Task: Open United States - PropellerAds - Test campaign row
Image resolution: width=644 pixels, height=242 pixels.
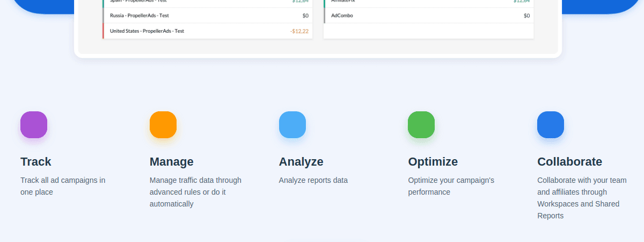Action: [147, 31]
